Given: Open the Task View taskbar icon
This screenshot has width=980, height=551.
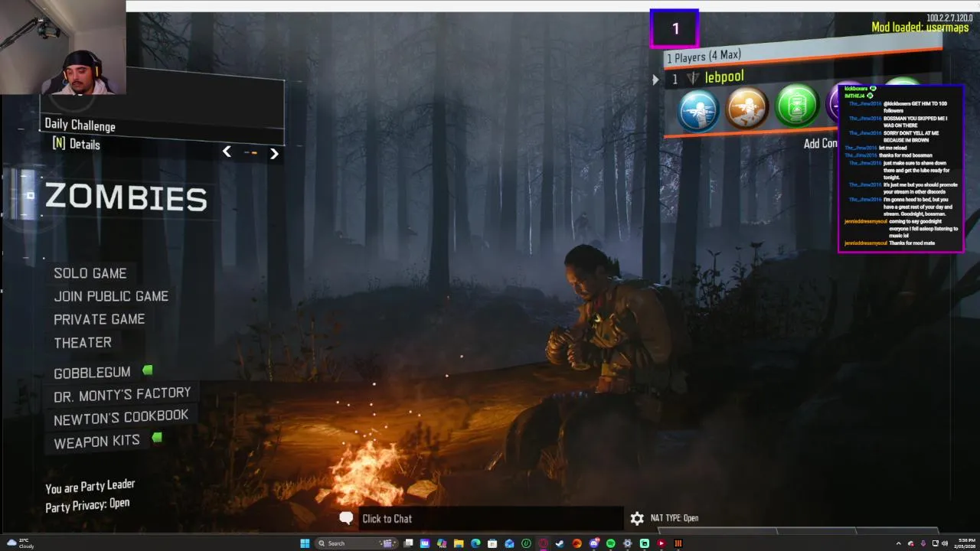Looking at the screenshot, I should 408,543.
